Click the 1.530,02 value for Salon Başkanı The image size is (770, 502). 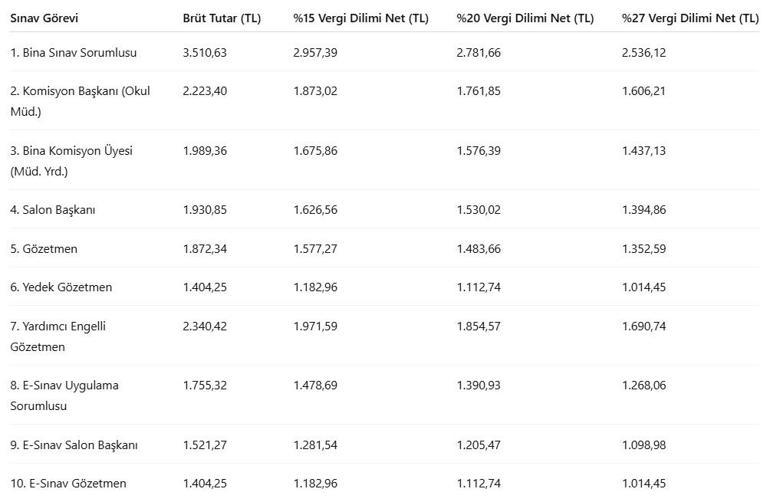pyautogui.click(x=479, y=210)
